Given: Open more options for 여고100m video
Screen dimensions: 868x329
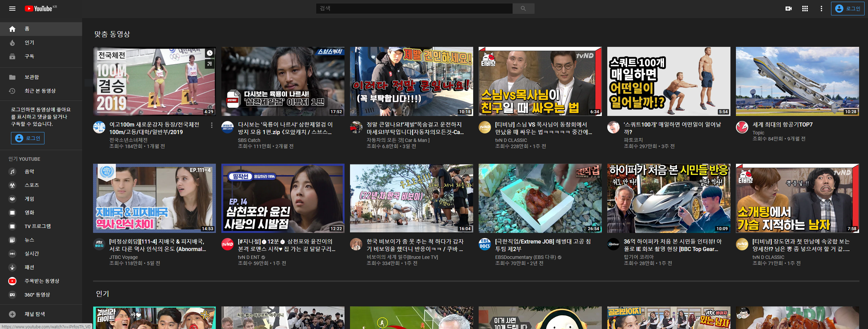Looking at the screenshot, I should point(212,125).
